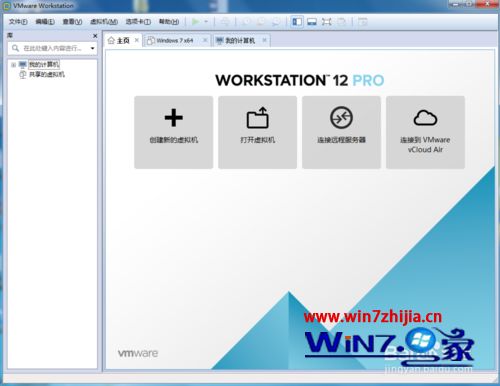Image resolution: width=500 pixels, height=386 pixels.
Task: Close the 主页 tab
Action: (x=137, y=40)
